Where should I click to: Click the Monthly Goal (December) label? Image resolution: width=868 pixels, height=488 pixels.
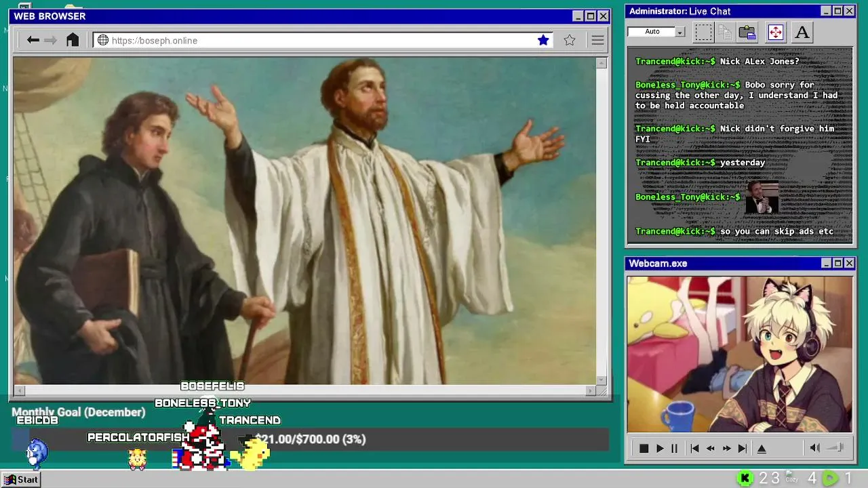pyautogui.click(x=79, y=412)
